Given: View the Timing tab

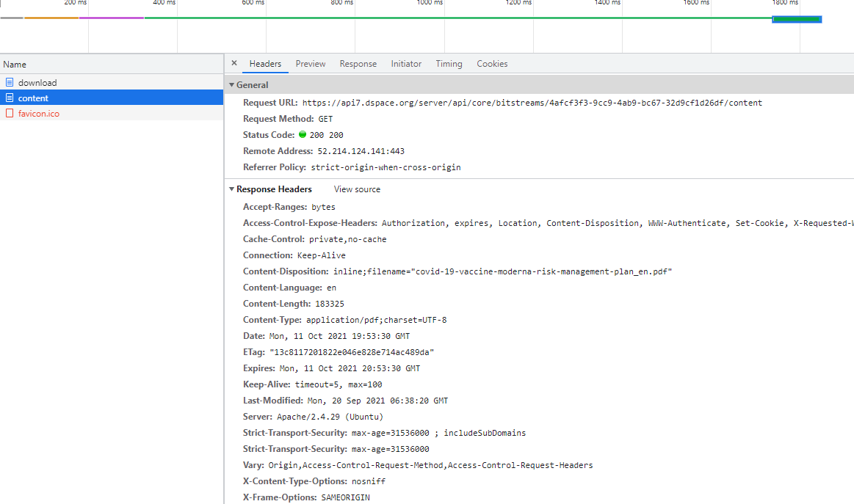Looking at the screenshot, I should [x=449, y=64].
